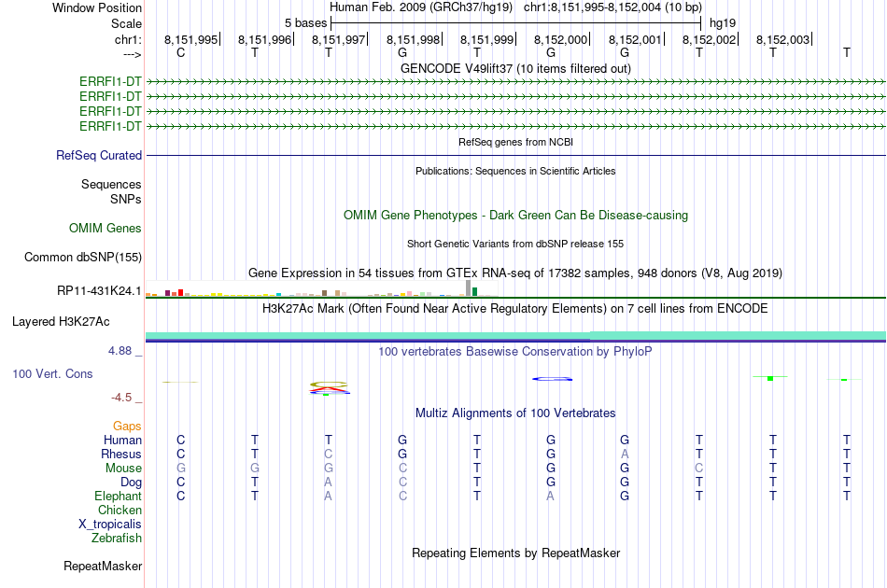Click the reference base C under 8,151,995
The image size is (887, 588).
180,52
